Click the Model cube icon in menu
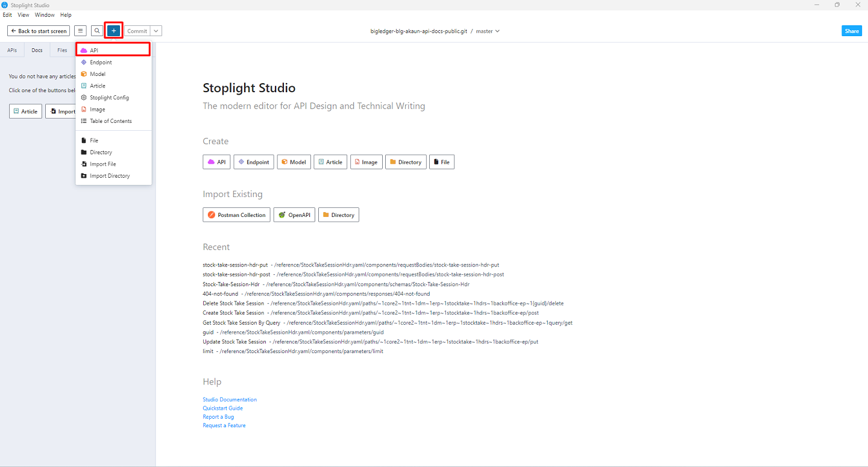 [x=84, y=74]
